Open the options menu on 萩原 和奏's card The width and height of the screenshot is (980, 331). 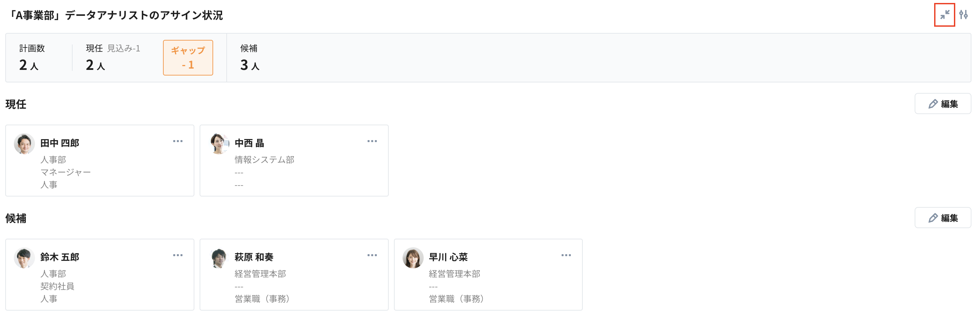tap(372, 255)
